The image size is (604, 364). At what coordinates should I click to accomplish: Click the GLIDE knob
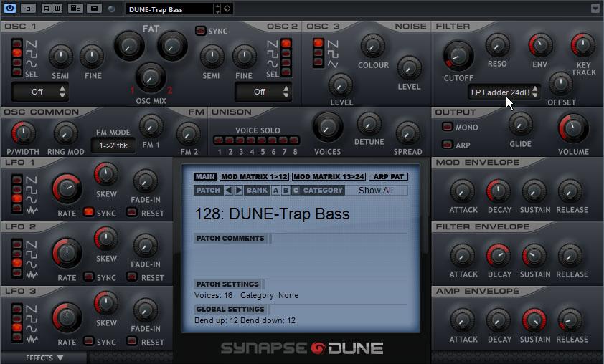(520, 125)
